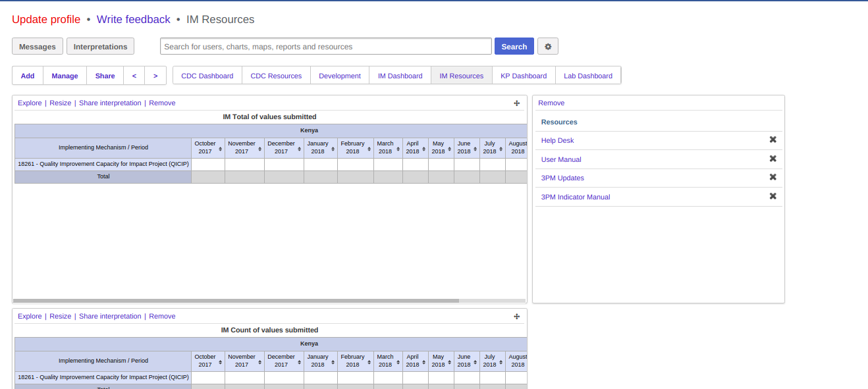The image size is (868, 389).
Task: Remove the IM Total of values table
Action: click(x=162, y=103)
